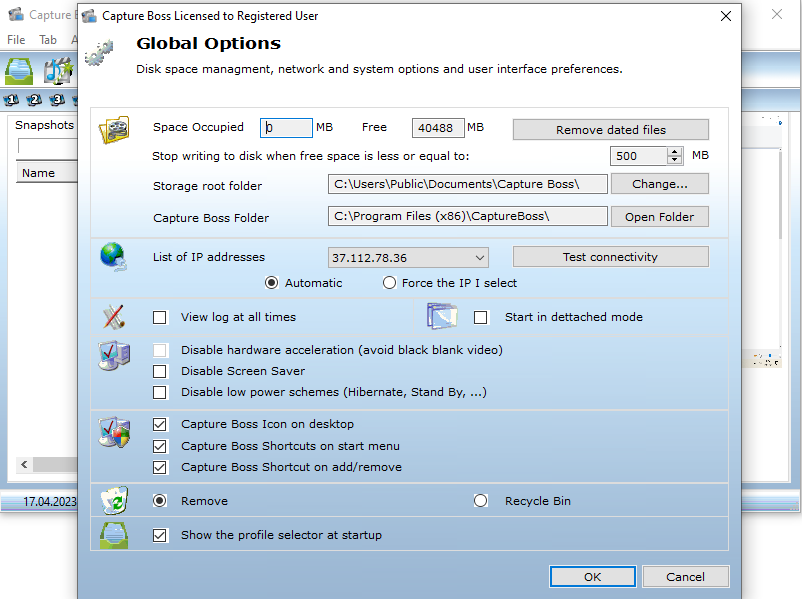This screenshot has width=802, height=599.
Task: Select the Recycle Bin radio option
Action: (480, 501)
